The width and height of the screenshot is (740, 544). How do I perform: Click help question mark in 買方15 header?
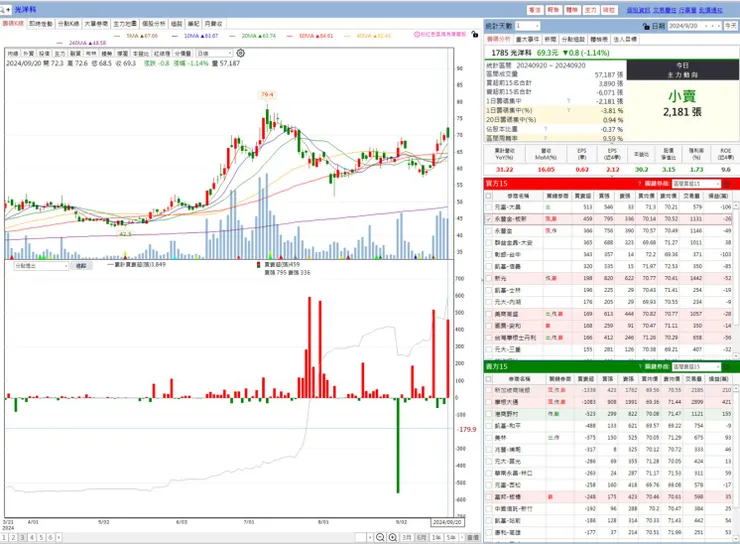coord(640,184)
